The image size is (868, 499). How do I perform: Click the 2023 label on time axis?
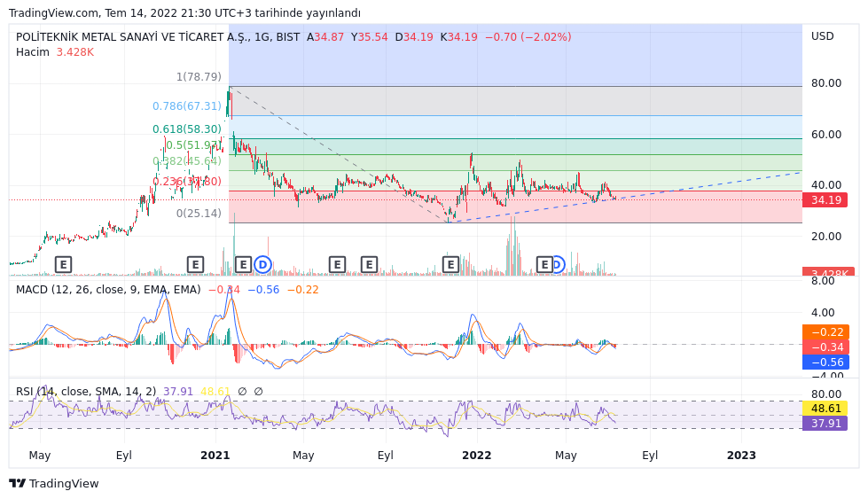[x=741, y=456]
